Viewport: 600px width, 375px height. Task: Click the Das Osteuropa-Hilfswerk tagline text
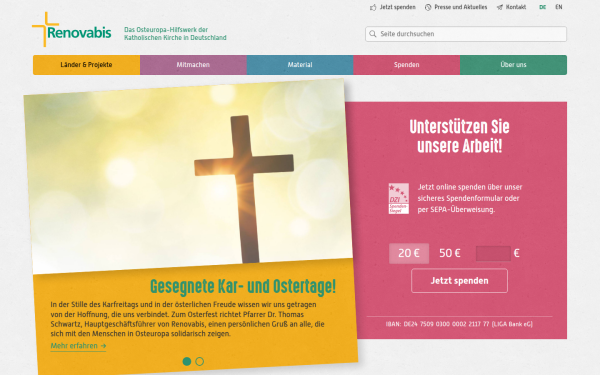pyautogui.click(x=175, y=34)
